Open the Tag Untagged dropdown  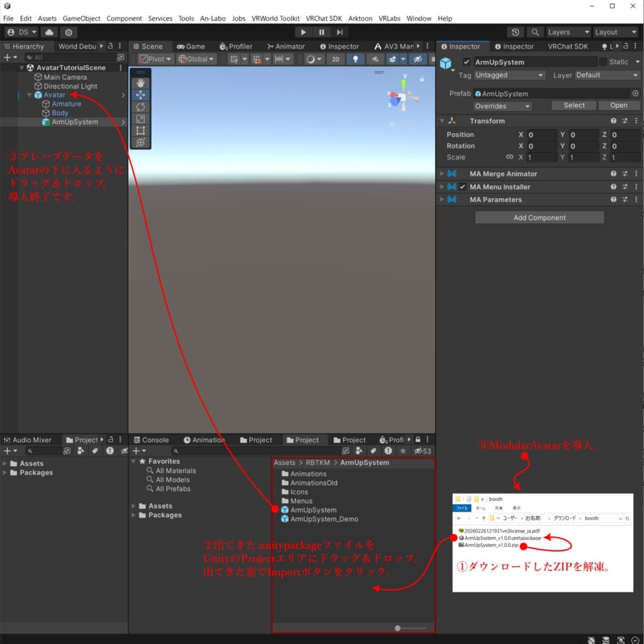coord(509,75)
